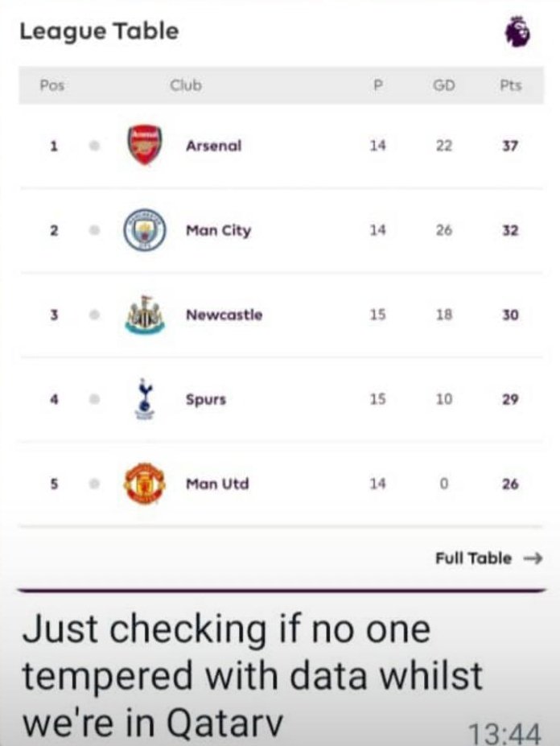This screenshot has width=560, height=746.
Task: Click the 13:44 message timestamp
Action: tap(504, 732)
